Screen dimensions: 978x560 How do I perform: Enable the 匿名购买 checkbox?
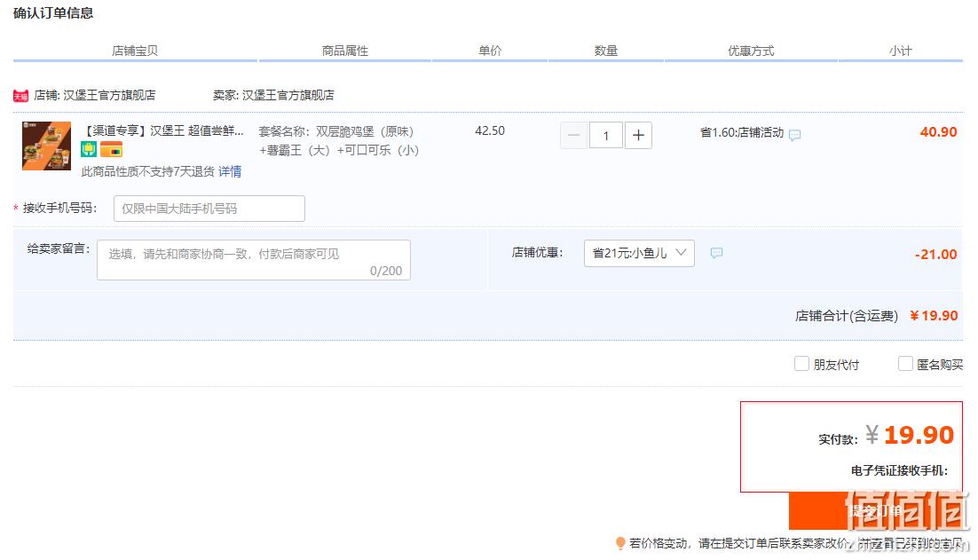click(x=905, y=364)
